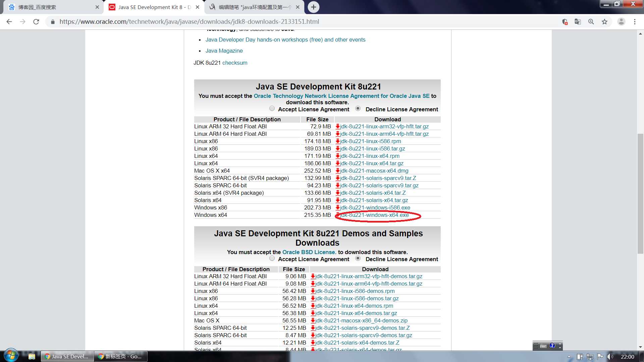
Task: Bookmark this page with star icon
Action: 604,22
